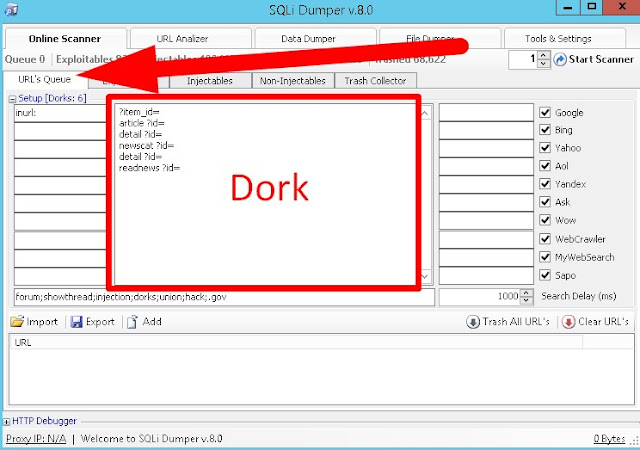Switch to the Non-Injectables sub-tab

click(293, 81)
